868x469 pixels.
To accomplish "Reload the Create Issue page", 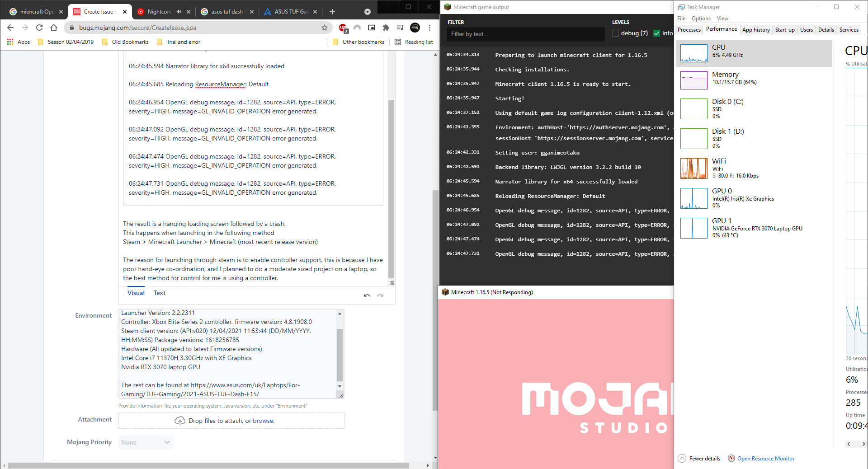I will tap(39, 28).
